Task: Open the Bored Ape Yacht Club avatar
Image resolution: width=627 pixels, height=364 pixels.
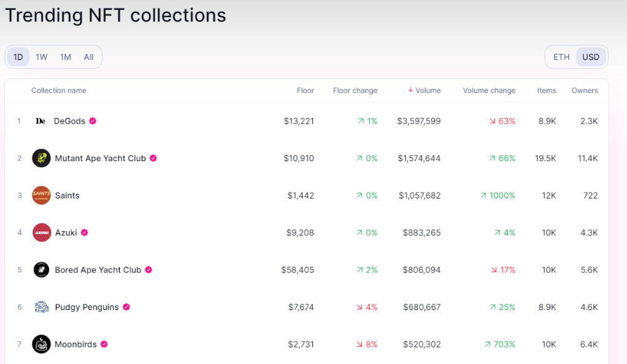Action: point(41,270)
